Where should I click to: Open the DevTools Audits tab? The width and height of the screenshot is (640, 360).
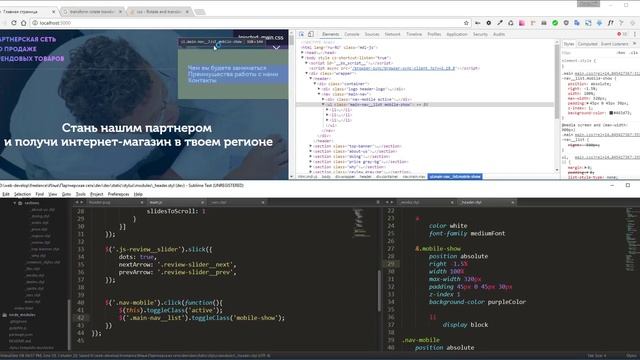point(499,34)
